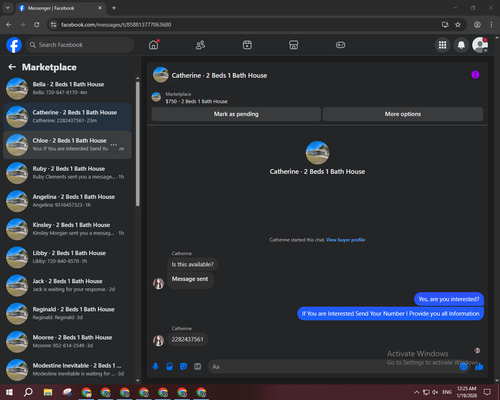Choose a sticker icon
This screenshot has height=400, width=500.
183,367
